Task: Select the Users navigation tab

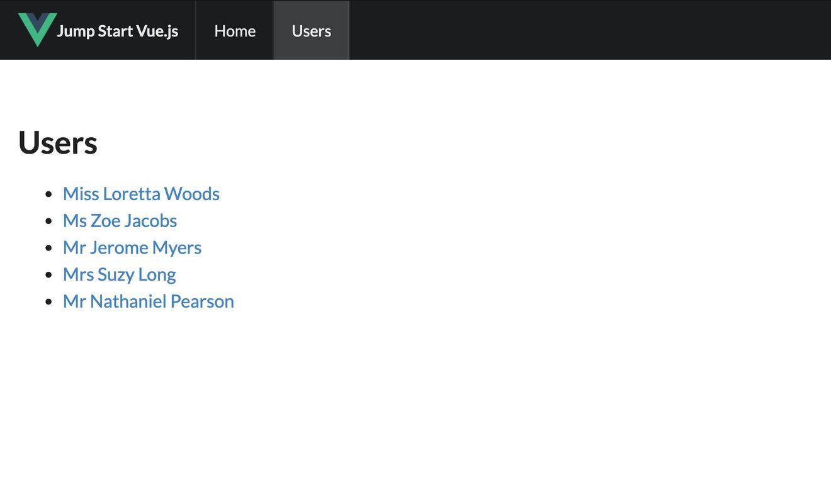Action: (x=311, y=31)
